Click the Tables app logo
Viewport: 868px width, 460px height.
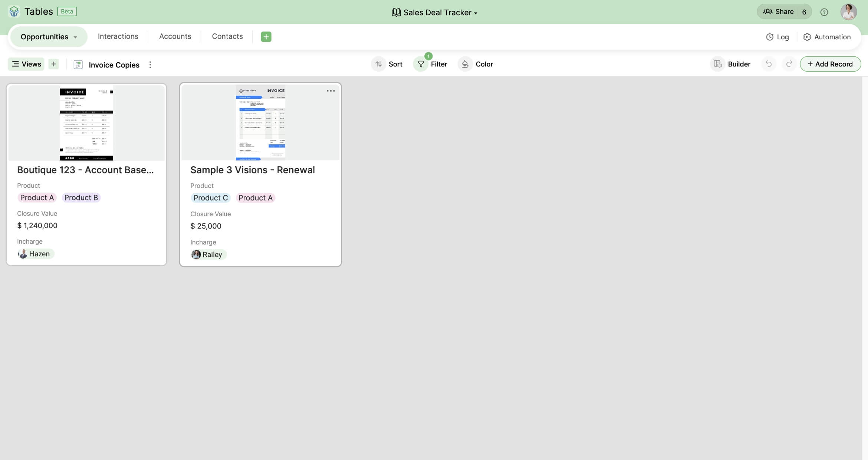(14, 11)
